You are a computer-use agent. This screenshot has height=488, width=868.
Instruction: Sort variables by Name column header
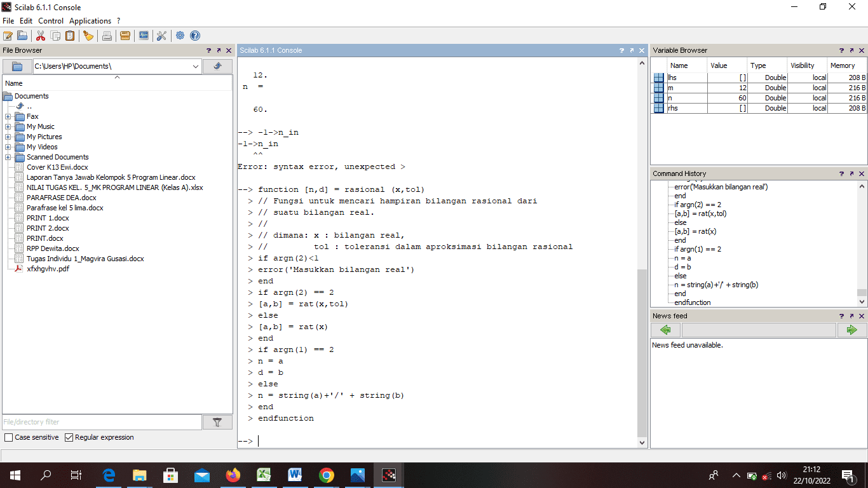[x=687, y=65]
